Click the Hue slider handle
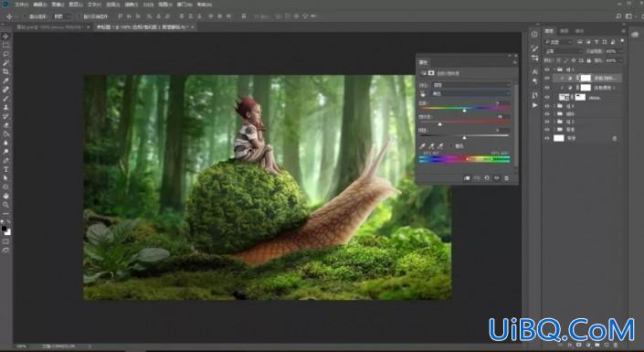Viewport: 644px width, 352px height. coord(464,111)
